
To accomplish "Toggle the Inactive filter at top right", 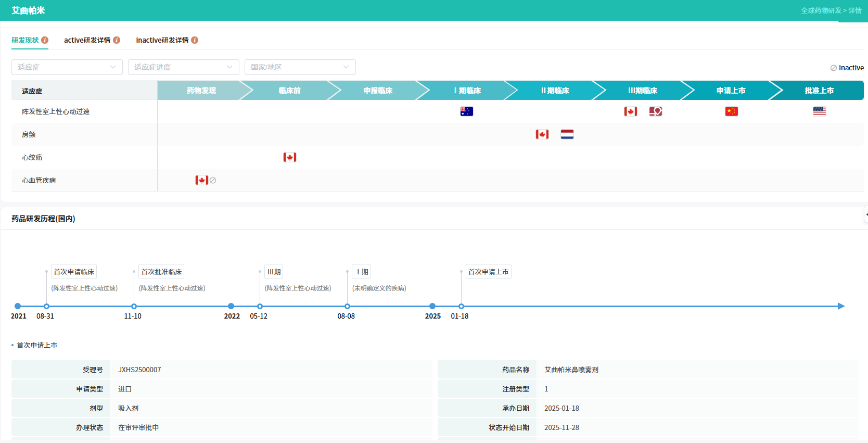I will (x=847, y=68).
